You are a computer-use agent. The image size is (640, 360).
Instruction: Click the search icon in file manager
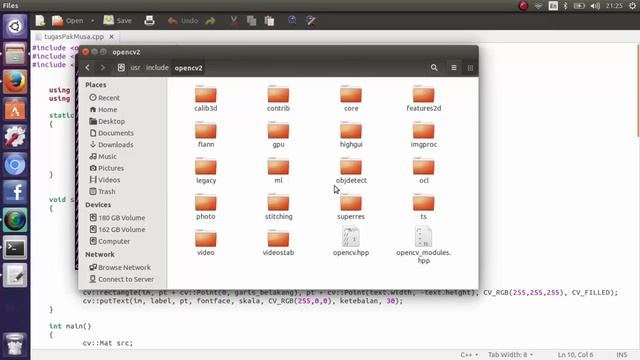point(434,68)
